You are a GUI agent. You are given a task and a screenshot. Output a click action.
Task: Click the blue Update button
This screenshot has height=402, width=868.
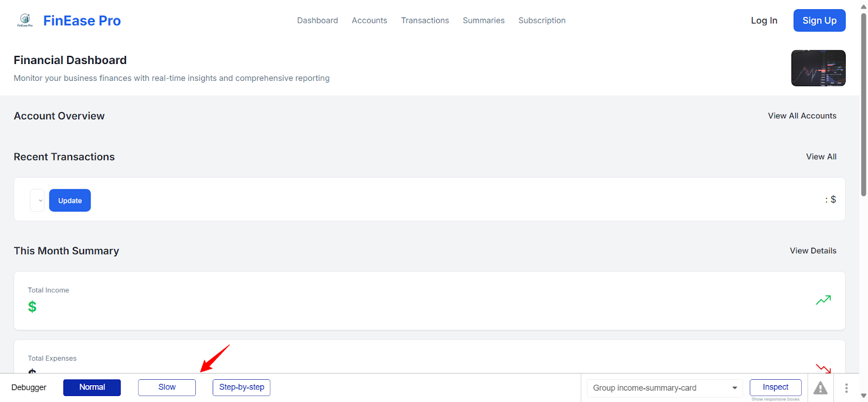[70, 200]
